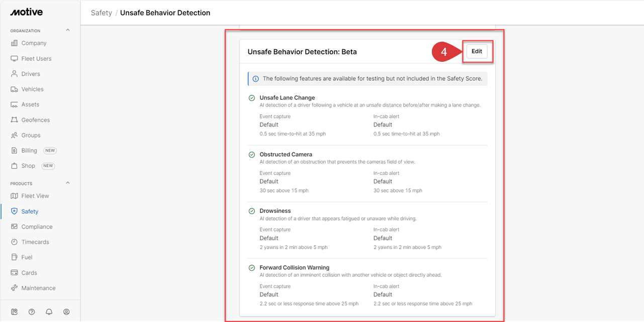This screenshot has width=644, height=322.
Task: Click Edit for Unsafe Behavior Detection Beta
Action: pyautogui.click(x=477, y=51)
